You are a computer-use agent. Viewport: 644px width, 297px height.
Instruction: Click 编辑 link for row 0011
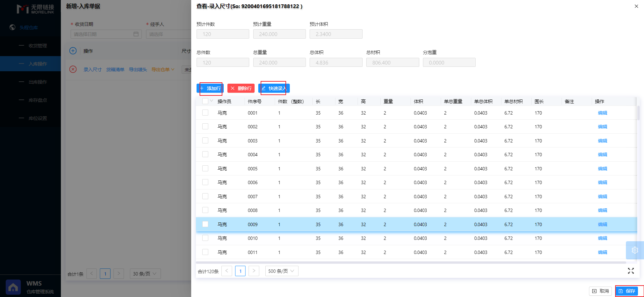[602, 252]
